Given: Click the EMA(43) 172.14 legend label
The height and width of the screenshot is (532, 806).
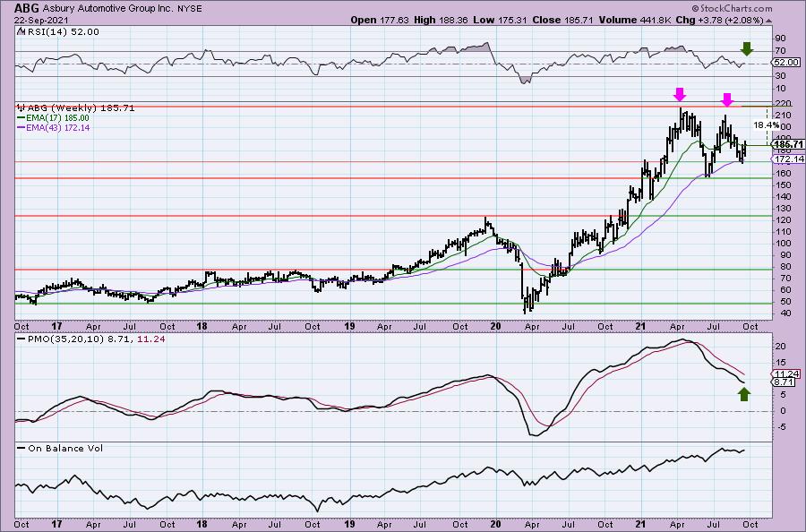Looking at the screenshot, I should tap(58, 127).
